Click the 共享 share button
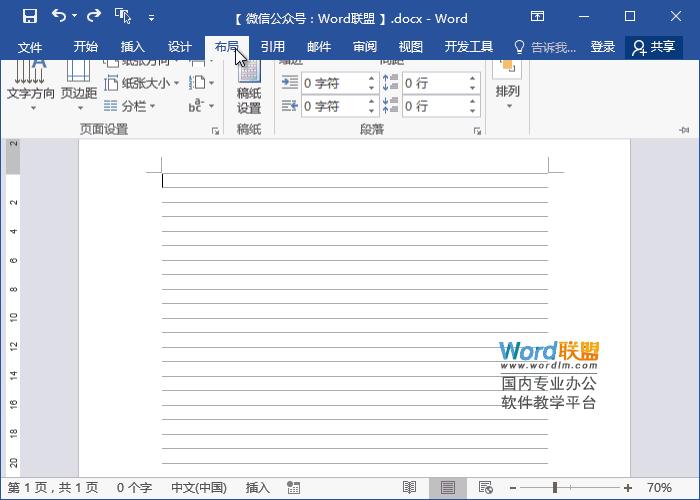The height and width of the screenshot is (500, 700). [x=654, y=47]
